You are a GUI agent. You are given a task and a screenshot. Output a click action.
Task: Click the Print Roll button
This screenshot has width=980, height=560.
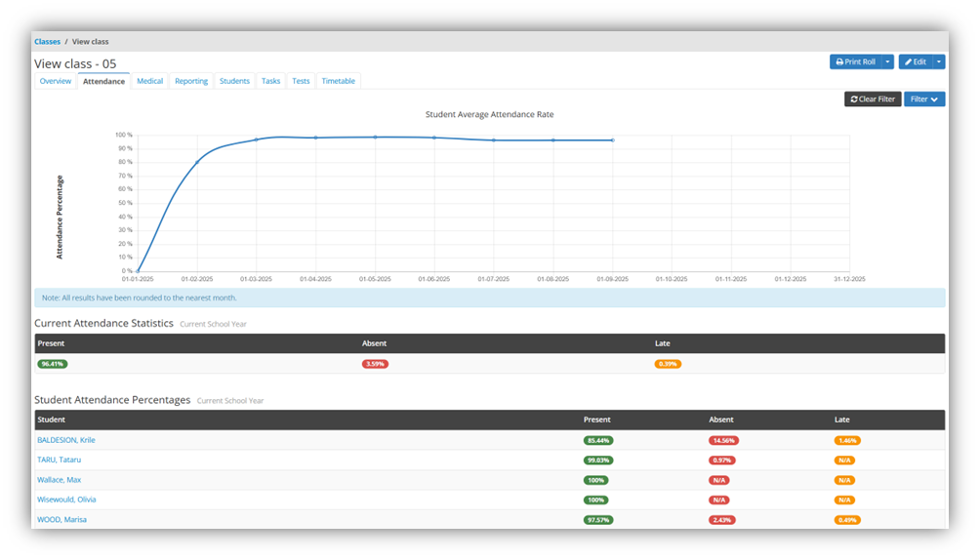point(855,61)
